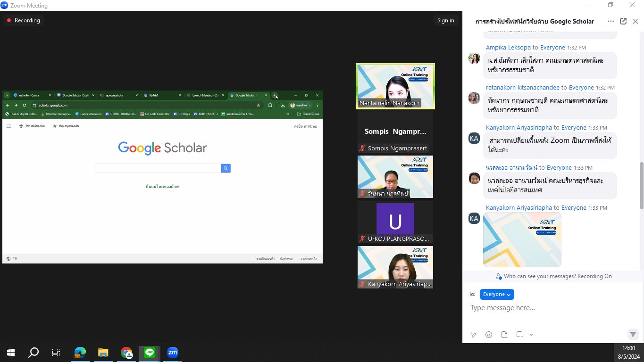Image resolution: width=644 pixels, height=362 pixels.
Task: Click the Google Scholar search box
Action: [x=158, y=168]
